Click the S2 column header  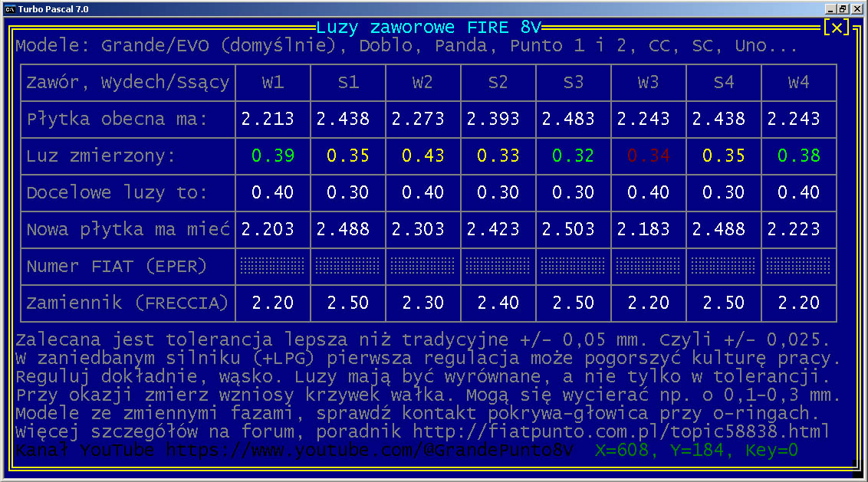tap(498, 82)
